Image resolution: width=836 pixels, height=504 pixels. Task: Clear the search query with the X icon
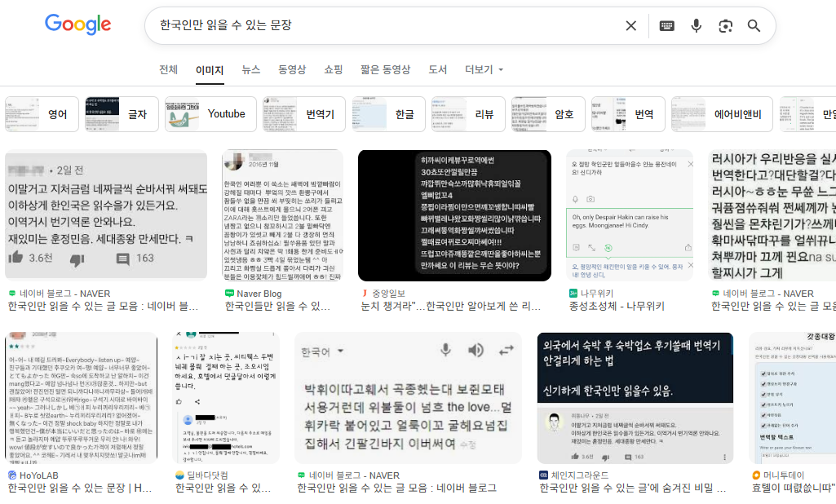click(630, 25)
